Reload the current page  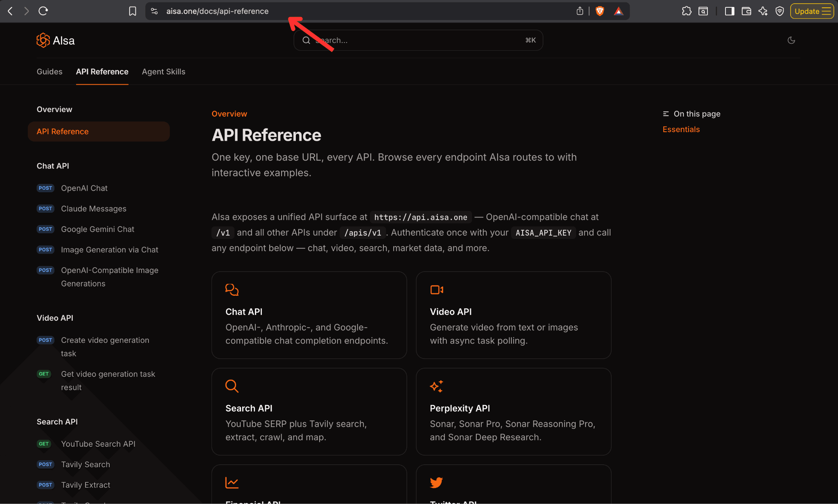coord(43,11)
